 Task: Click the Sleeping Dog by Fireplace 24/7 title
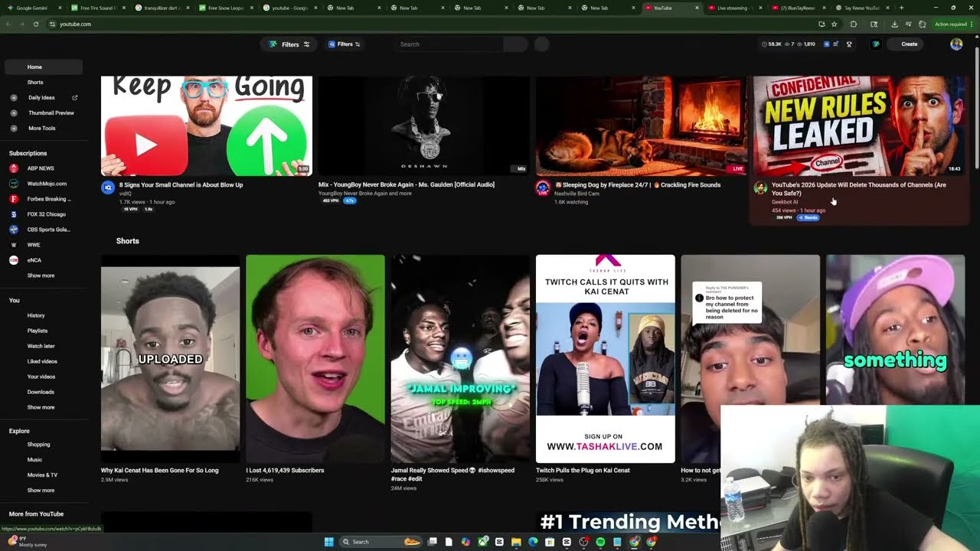coord(638,185)
